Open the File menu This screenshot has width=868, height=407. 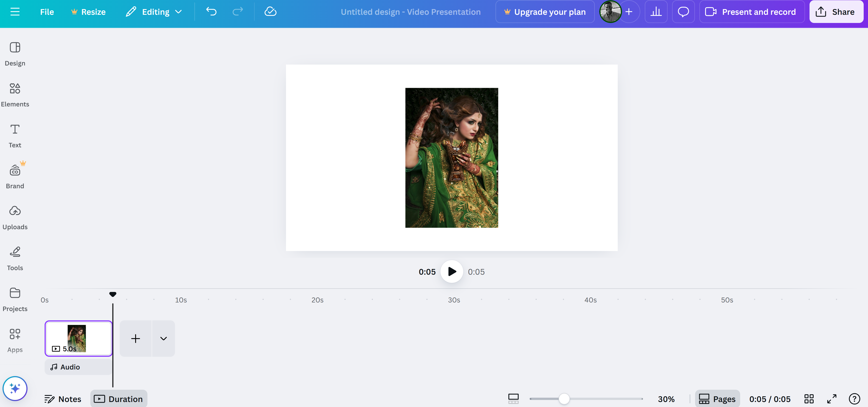(x=47, y=12)
